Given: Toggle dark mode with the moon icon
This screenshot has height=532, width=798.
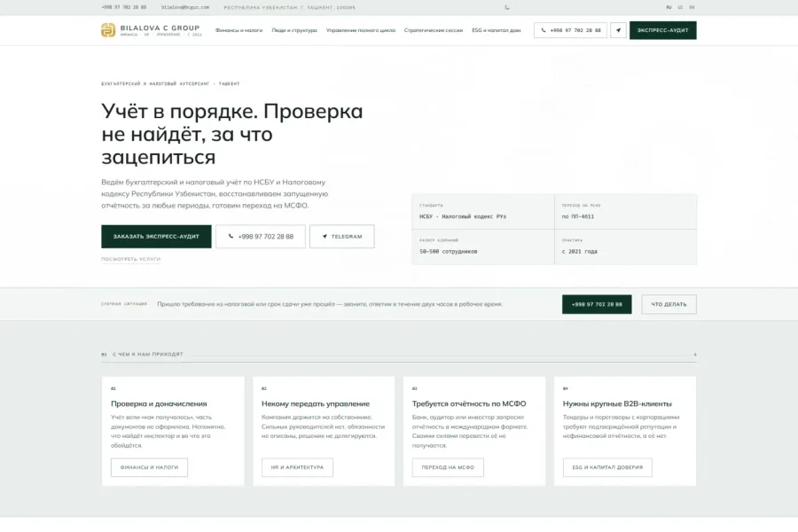Looking at the screenshot, I should tap(507, 8).
